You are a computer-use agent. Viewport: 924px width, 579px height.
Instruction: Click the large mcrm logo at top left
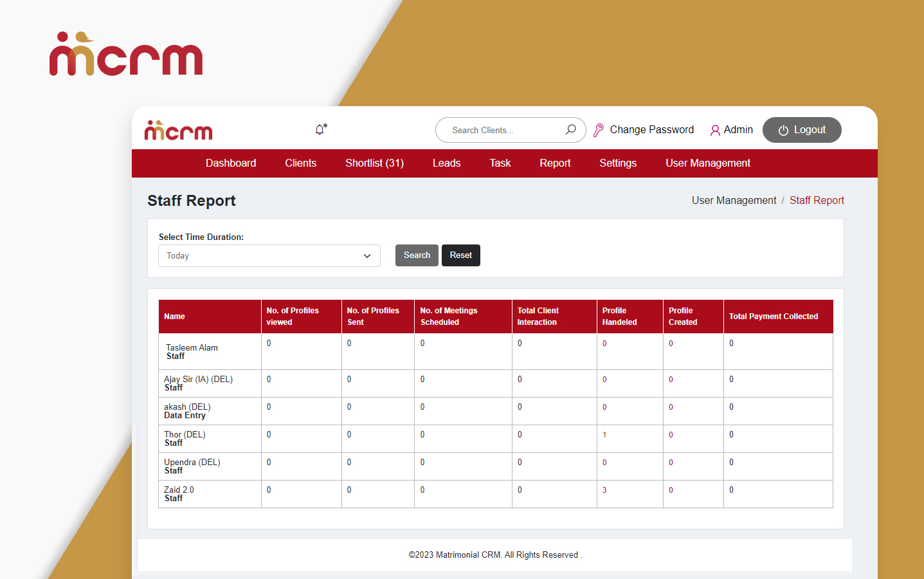126,54
